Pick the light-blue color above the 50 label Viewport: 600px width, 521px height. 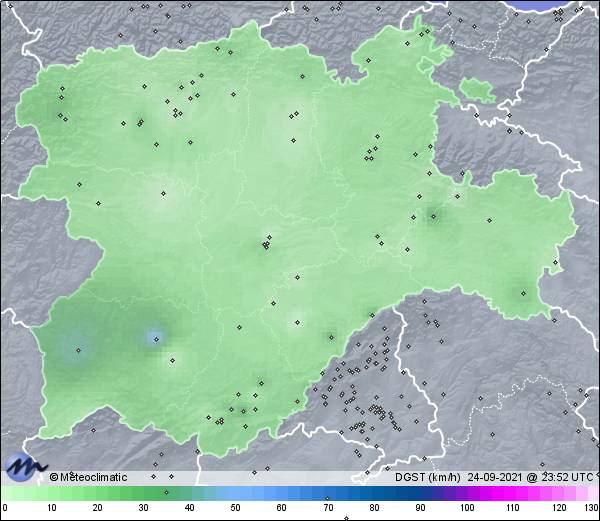(x=235, y=493)
